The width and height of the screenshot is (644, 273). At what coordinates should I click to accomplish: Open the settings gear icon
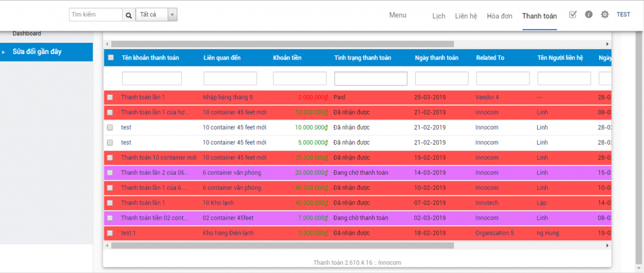point(604,14)
